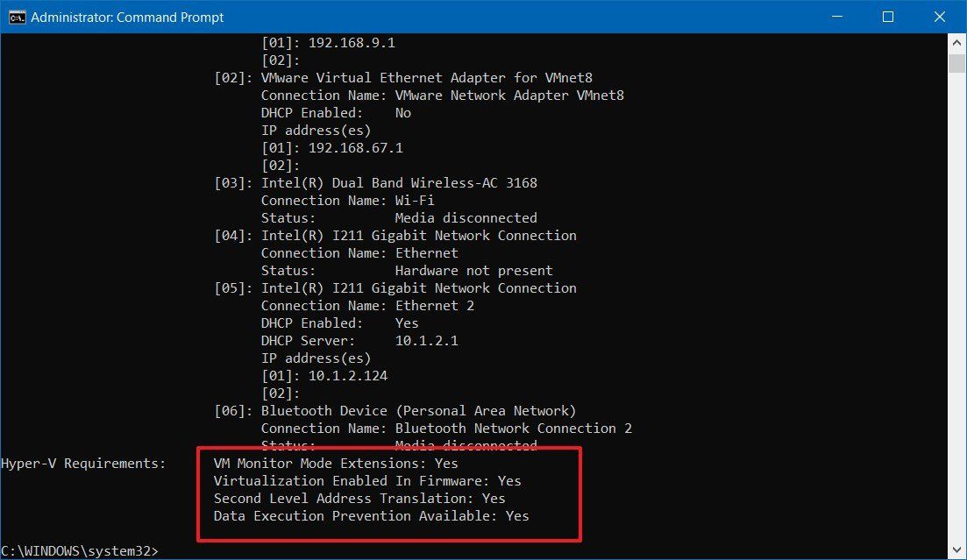
Task: Close the Administrator Command Prompt window
Action: coord(938,17)
